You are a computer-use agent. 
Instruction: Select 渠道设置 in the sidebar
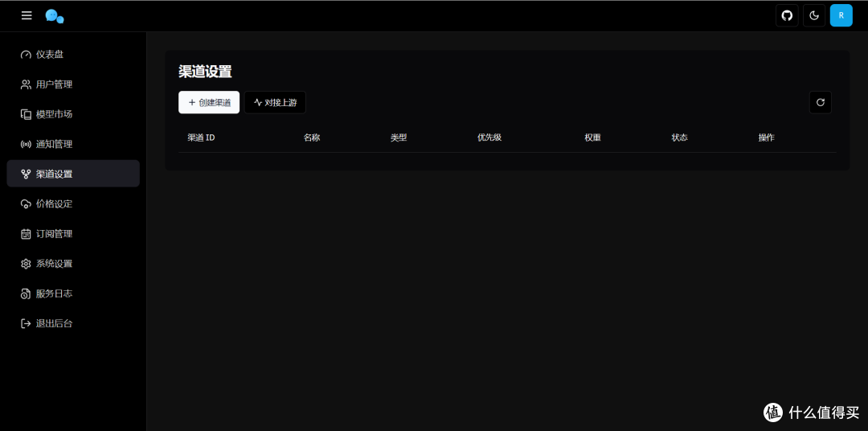tap(73, 174)
